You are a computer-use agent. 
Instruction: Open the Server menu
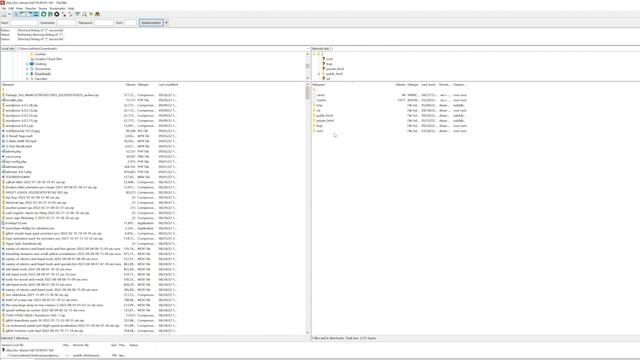point(43,9)
